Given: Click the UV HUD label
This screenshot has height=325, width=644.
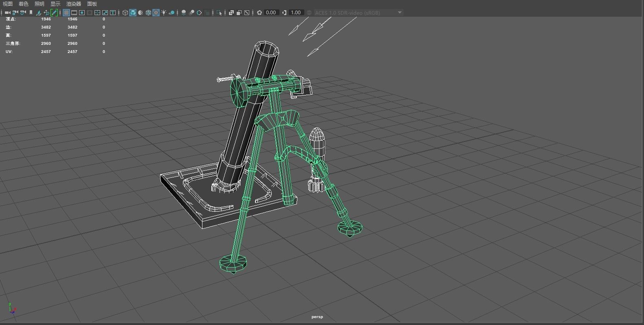Looking at the screenshot, I should coord(9,51).
